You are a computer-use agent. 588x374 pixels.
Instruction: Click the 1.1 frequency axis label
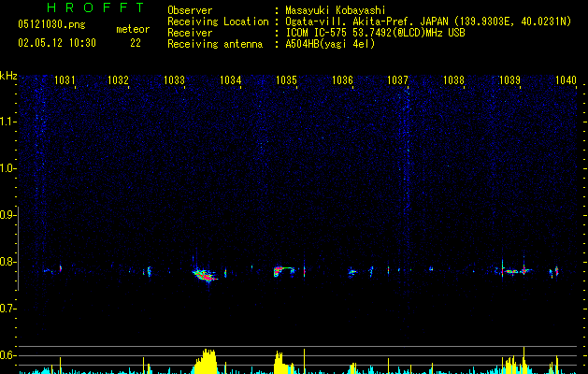[x=7, y=122]
